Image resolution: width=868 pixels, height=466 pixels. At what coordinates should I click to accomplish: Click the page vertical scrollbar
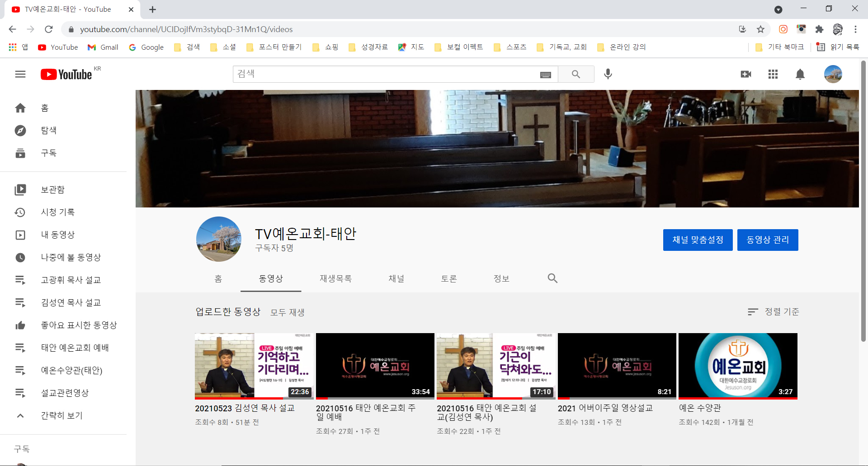point(863,201)
